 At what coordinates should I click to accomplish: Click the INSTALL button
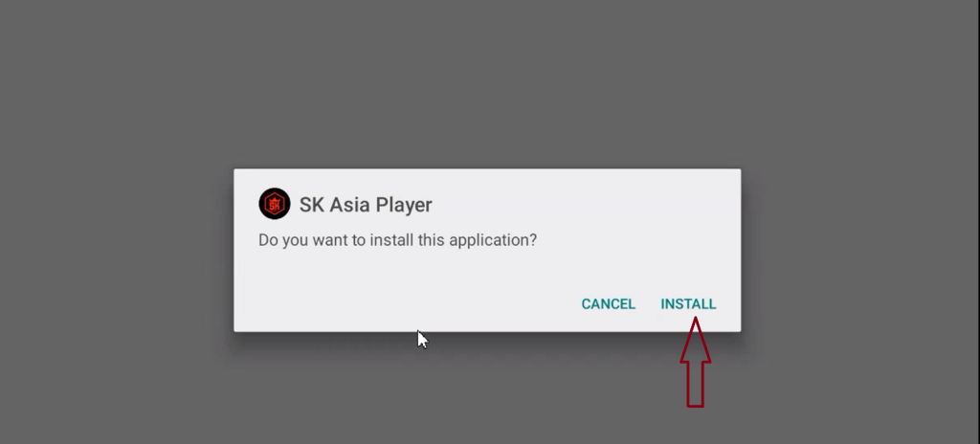click(688, 304)
